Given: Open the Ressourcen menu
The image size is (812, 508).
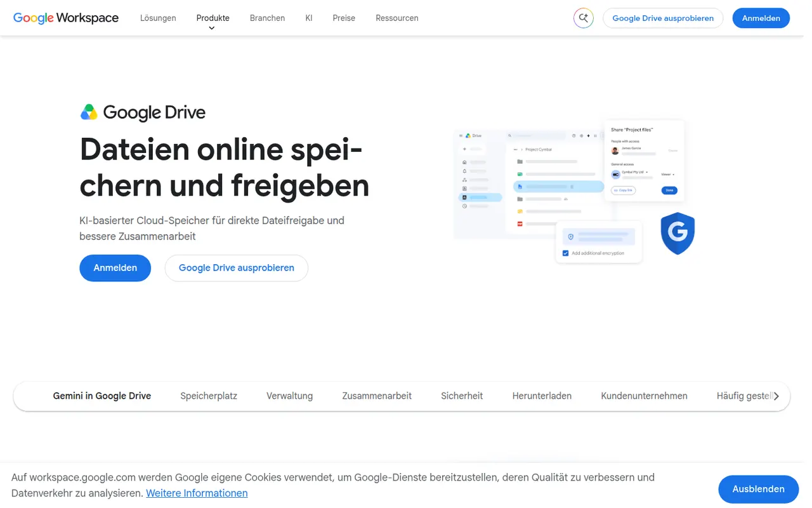Looking at the screenshot, I should click(x=397, y=18).
